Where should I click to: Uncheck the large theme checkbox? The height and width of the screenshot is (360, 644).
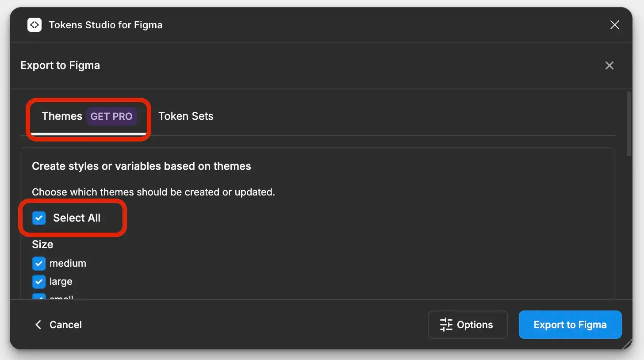click(x=38, y=281)
